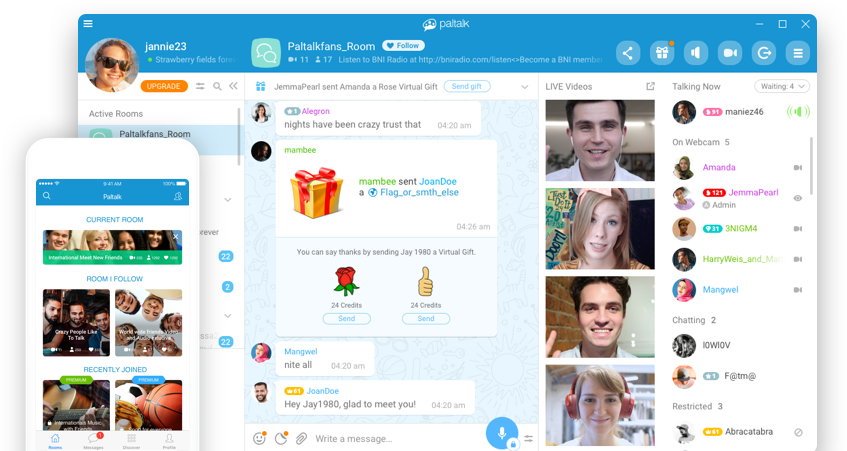The image size is (847, 451).
Task: Click the leave room exit icon
Action: pyautogui.click(x=764, y=53)
